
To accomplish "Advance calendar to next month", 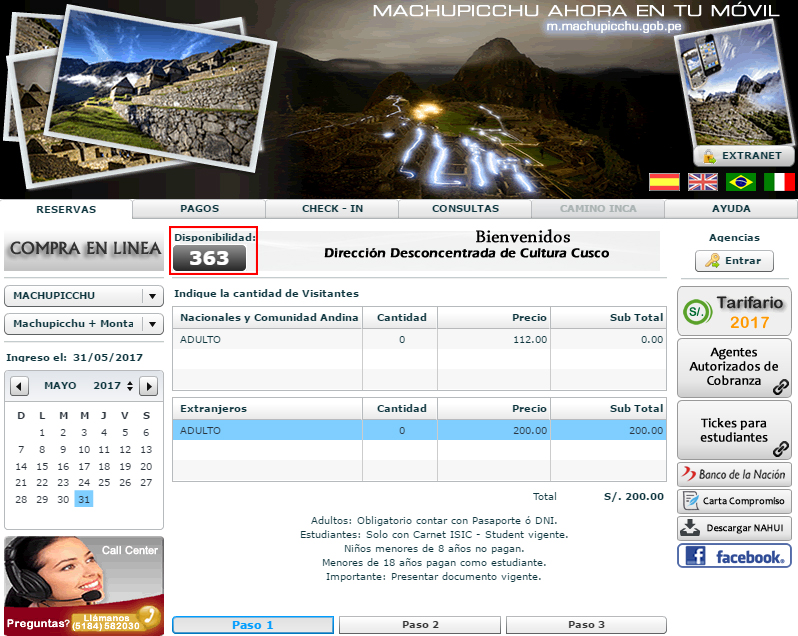I will (x=149, y=386).
